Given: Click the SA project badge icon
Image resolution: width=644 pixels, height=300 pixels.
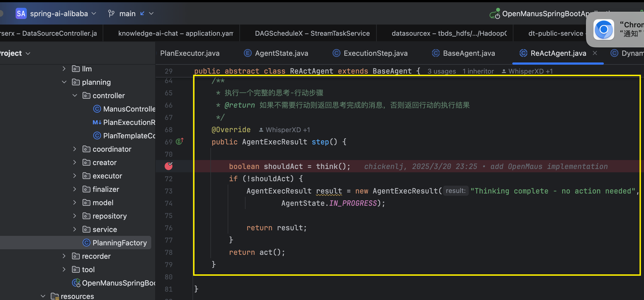Looking at the screenshot, I should tap(21, 13).
